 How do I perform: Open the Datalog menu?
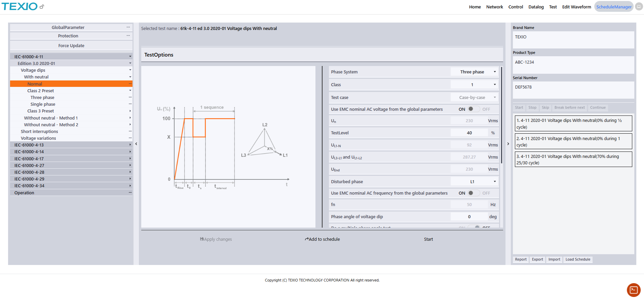pyautogui.click(x=536, y=7)
